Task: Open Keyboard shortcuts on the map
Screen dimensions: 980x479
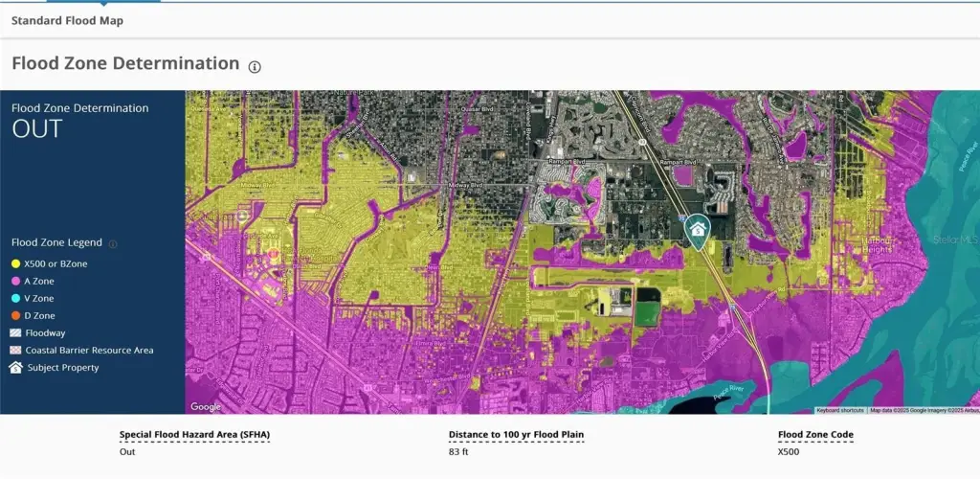Action: coord(841,410)
